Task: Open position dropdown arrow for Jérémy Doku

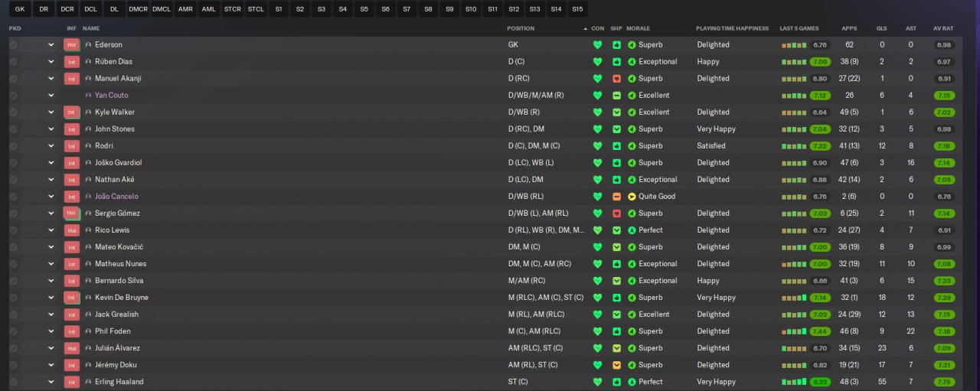Action: pos(51,365)
